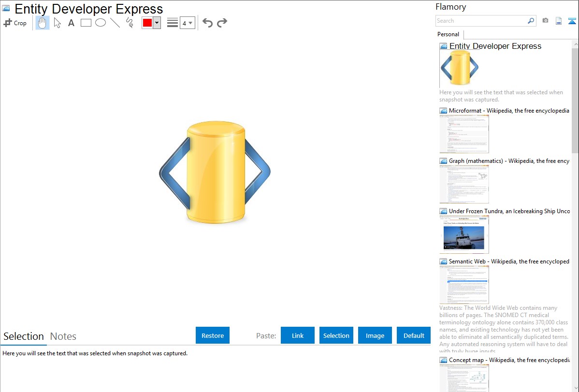Click the Image paste button

tap(375, 335)
